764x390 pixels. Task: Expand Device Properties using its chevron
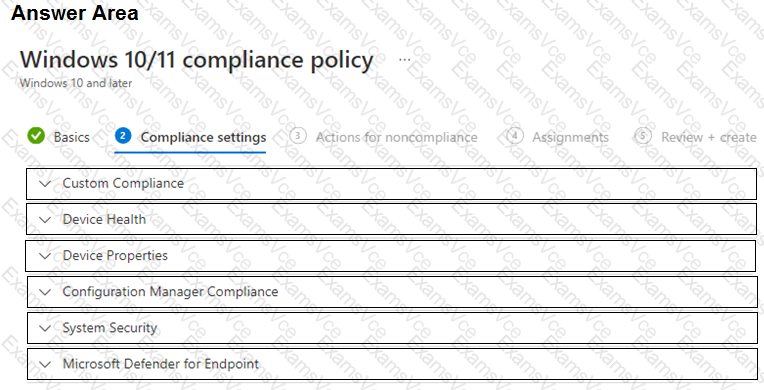tap(45, 256)
